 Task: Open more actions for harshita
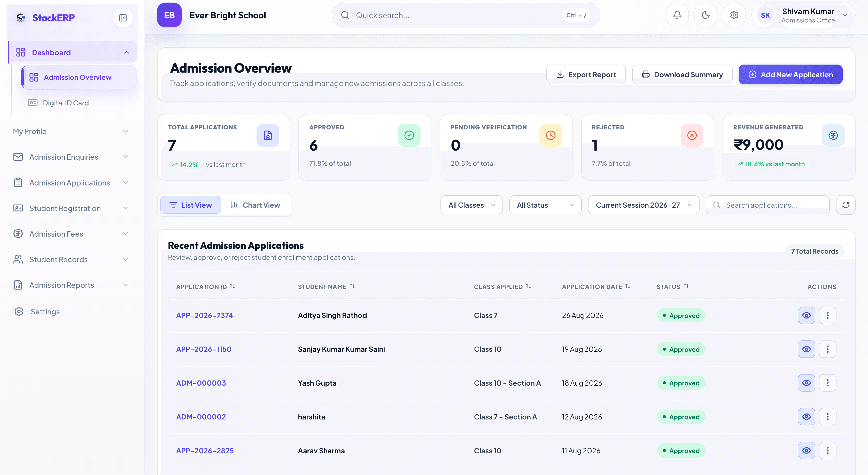click(x=827, y=417)
